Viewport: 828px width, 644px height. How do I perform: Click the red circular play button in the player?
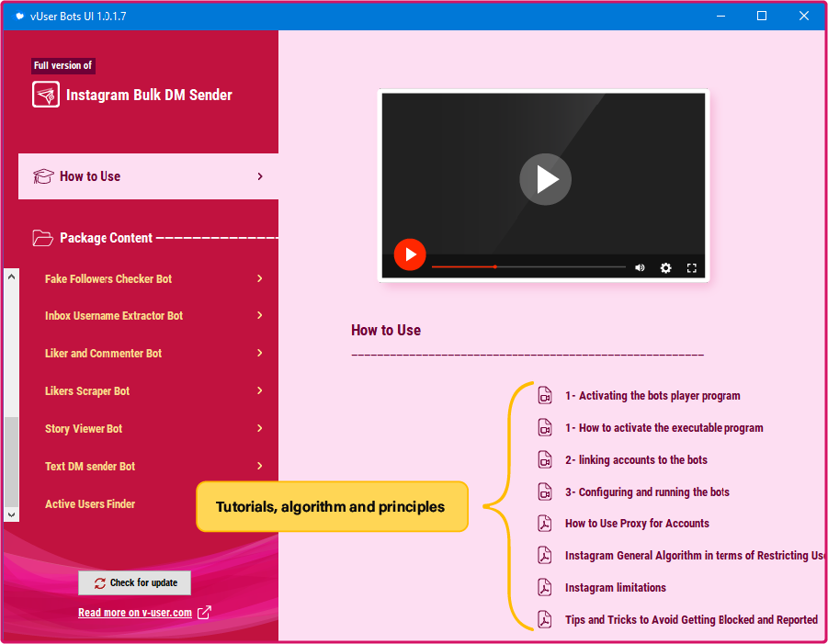(x=410, y=254)
